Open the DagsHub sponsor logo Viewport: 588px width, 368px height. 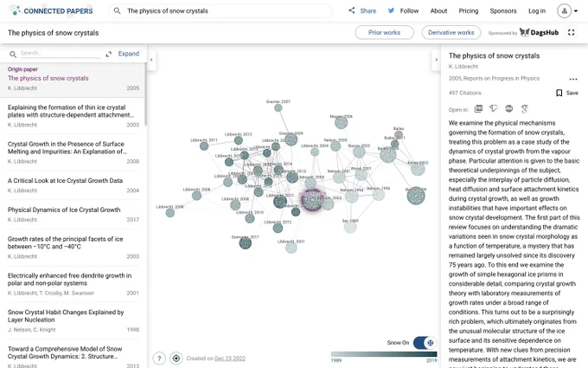click(x=539, y=32)
